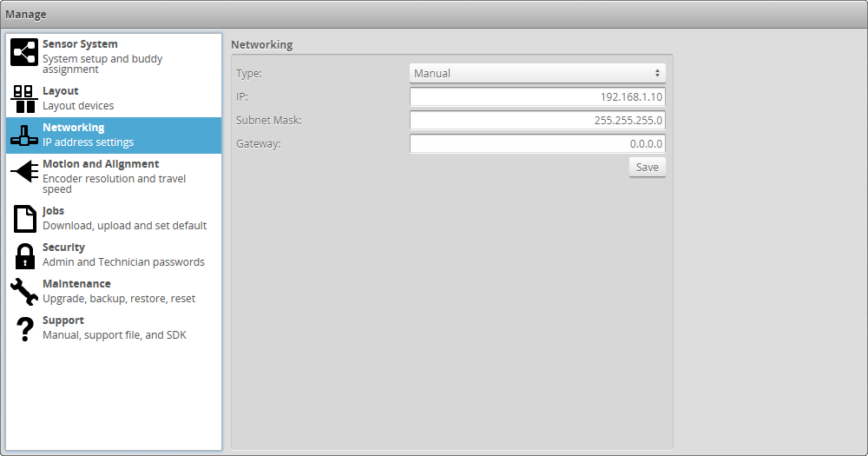
Task: Select the Gateway input field
Action: [537, 144]
